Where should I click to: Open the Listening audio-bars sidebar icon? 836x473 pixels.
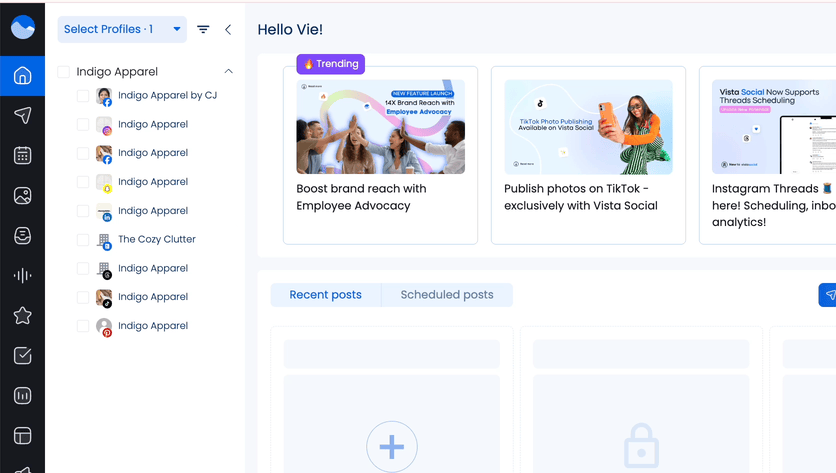coord(22,276)
